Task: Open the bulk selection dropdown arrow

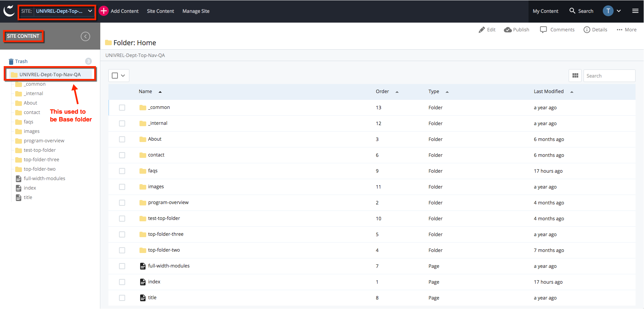Action: pos(123,76)
